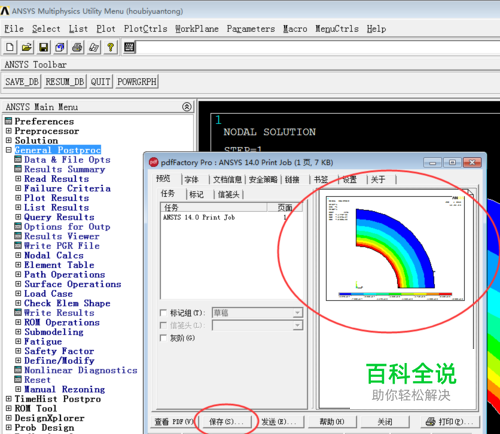The width and height of the screenshot is (500, 434).
Task: Click the Open file folder icon
Action: click(x=27, y=47)
